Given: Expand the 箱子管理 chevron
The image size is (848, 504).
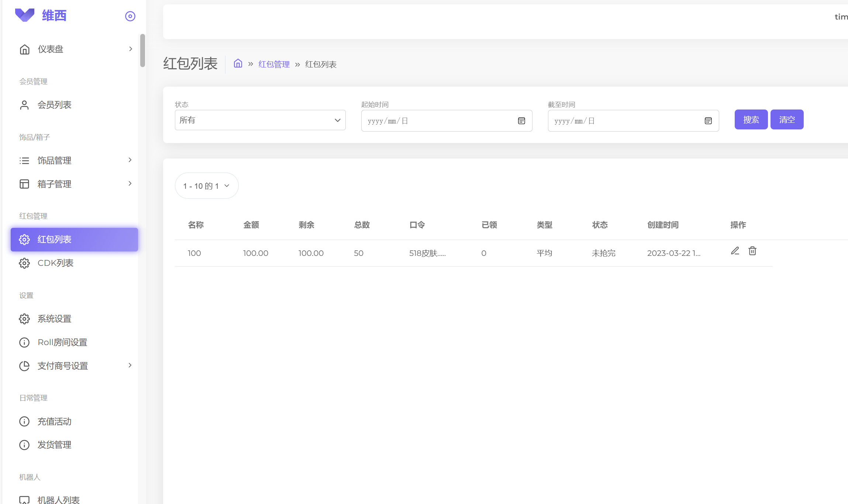Looking at the screenshot, I should tap(130, 184).
